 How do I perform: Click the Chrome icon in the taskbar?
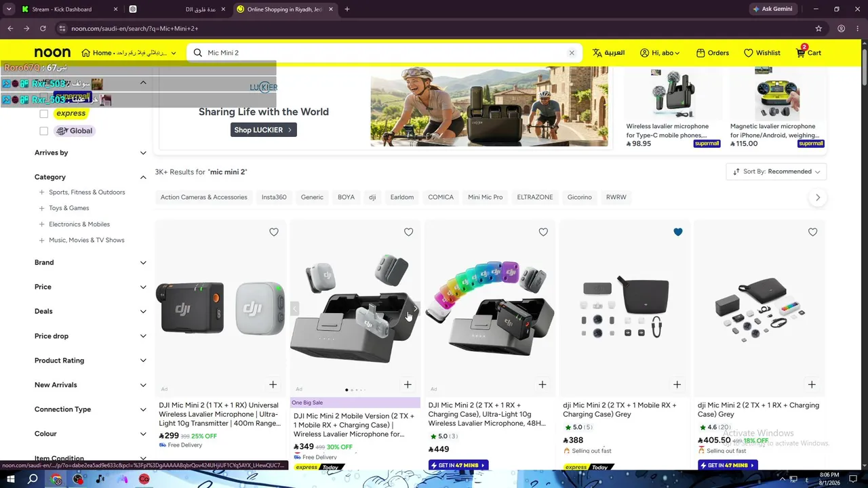[x=56, y=479]
